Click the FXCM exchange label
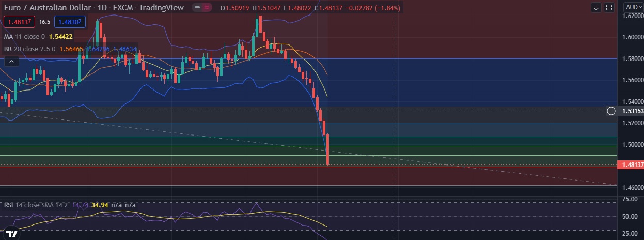This screenshot has width=644, height=240. (x=122, y=8)
